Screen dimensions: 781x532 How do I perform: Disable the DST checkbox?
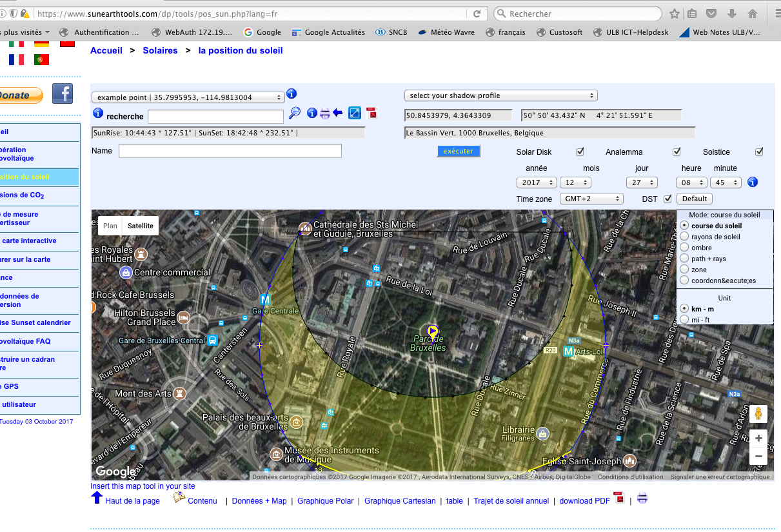[667, 199]
